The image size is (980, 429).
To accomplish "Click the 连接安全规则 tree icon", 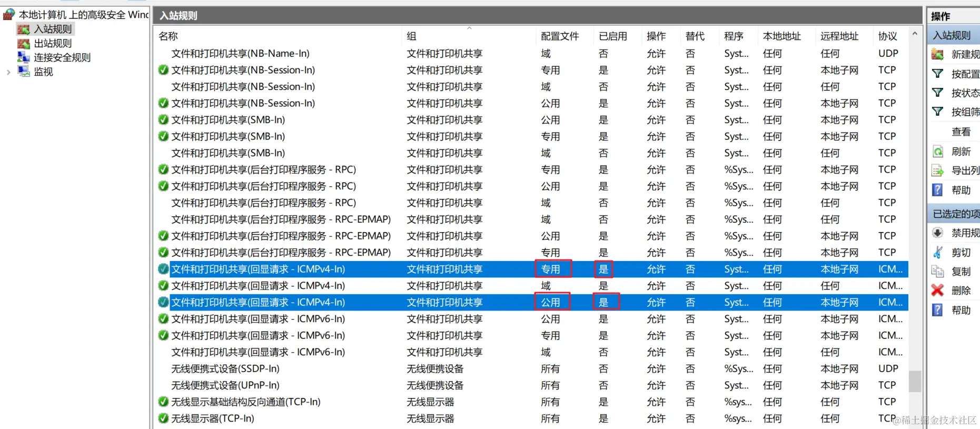I will (x=24, y=57).
